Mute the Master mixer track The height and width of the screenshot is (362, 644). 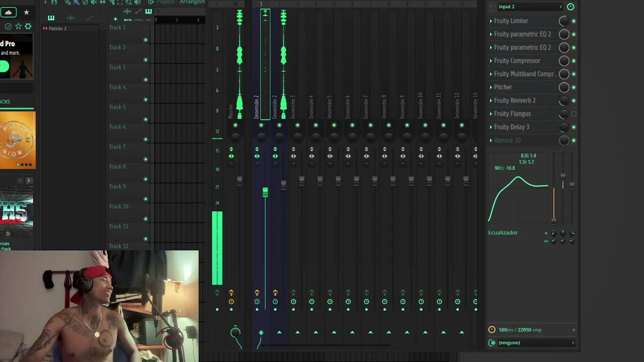pyautogui.click(x=235, y=125)
